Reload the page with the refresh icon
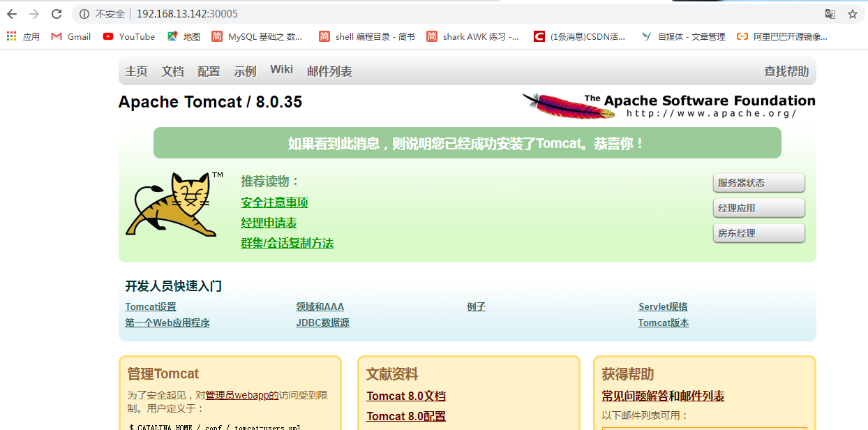Screen dimensions: 868x430 pyautogui.click(x=56, y=13)
